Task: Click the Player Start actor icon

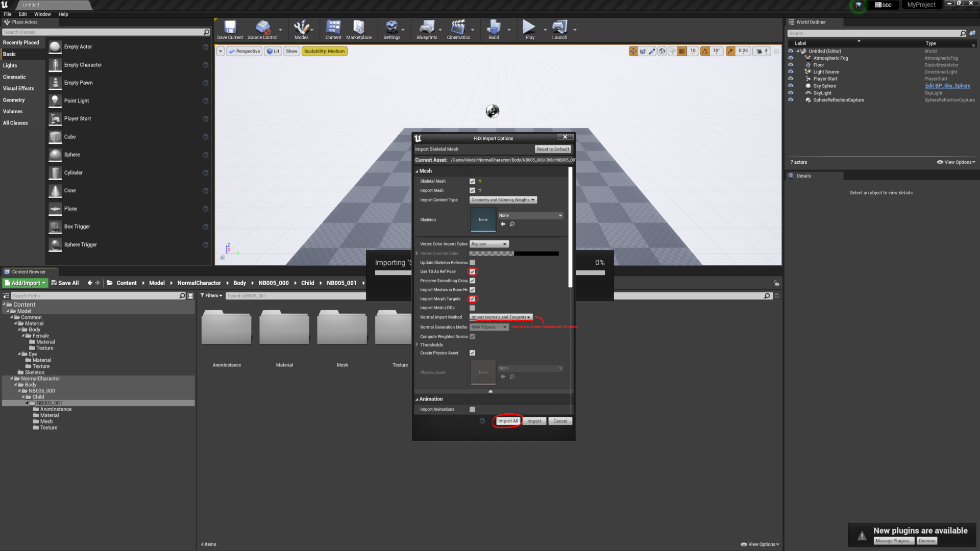Action: point(55,119)
